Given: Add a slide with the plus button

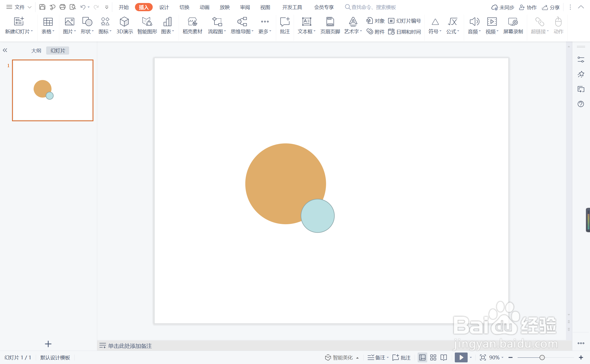Looking at the screenshot, I should [48, 344].
